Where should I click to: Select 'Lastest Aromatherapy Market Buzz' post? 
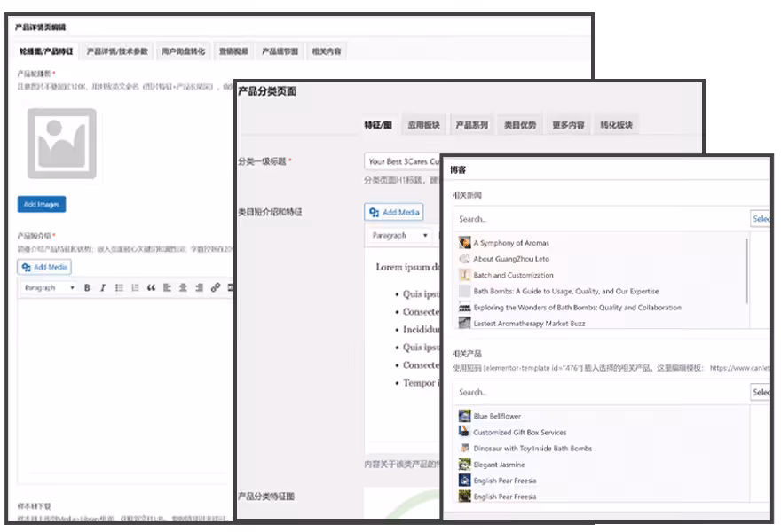[529, 324]
